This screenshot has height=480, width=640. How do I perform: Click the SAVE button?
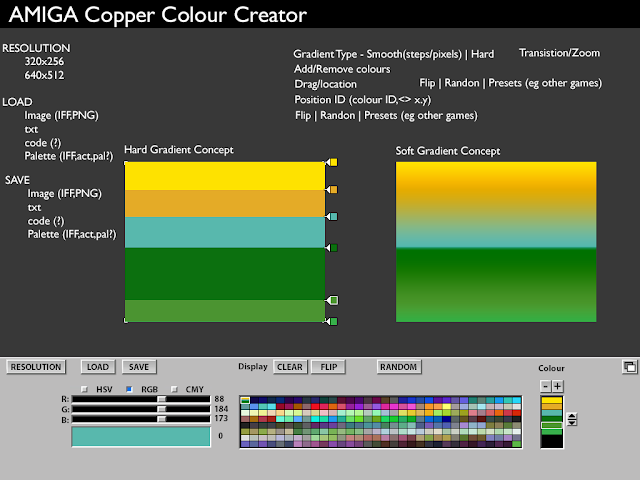pyautogui.click(x=139, y=367)
